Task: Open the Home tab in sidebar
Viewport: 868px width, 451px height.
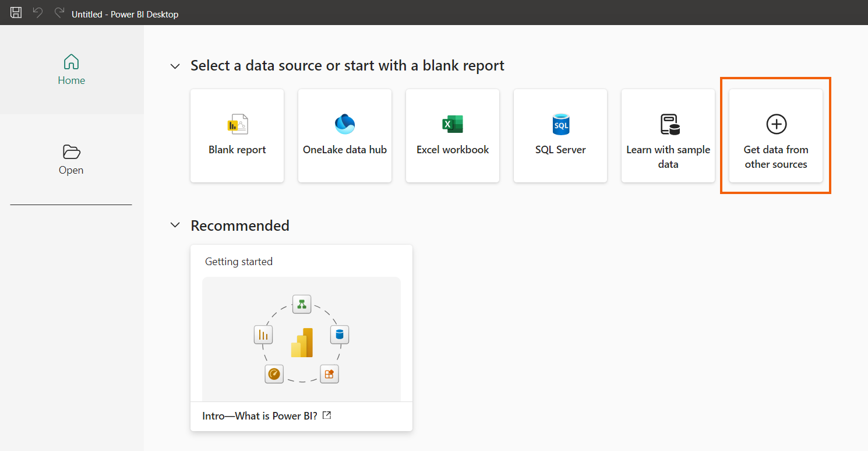Action: point(71,69)
